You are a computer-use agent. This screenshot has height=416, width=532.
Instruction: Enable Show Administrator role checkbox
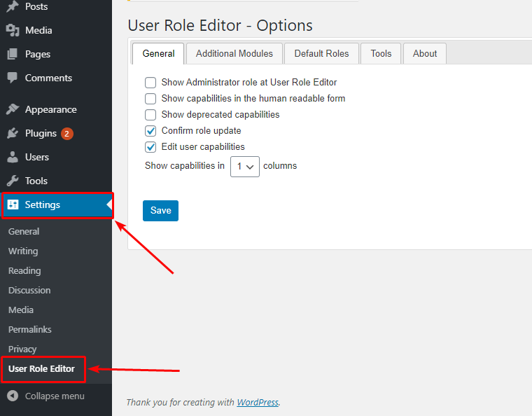click(150, 83)
